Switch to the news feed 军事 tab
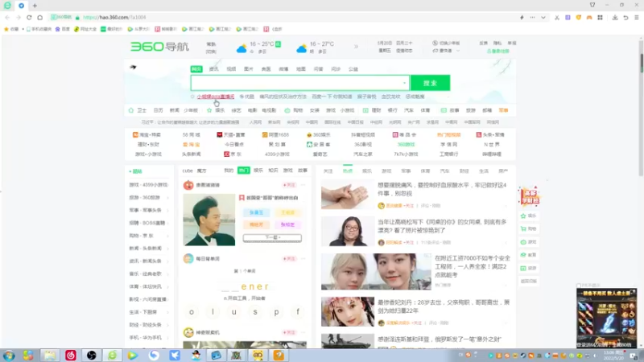 406,171
